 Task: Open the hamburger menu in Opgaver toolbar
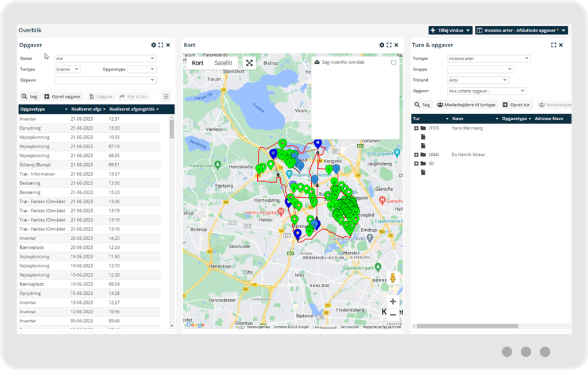(x=166, y=97)
